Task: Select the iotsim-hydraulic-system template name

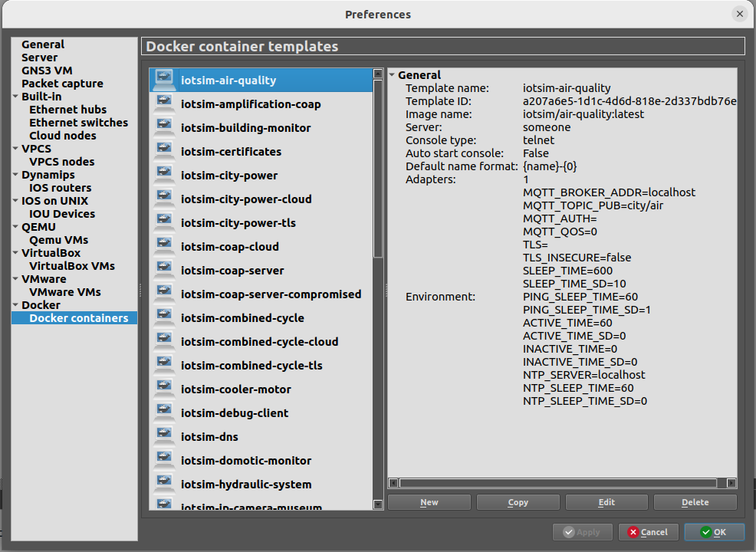Action: tap(246, 484)
